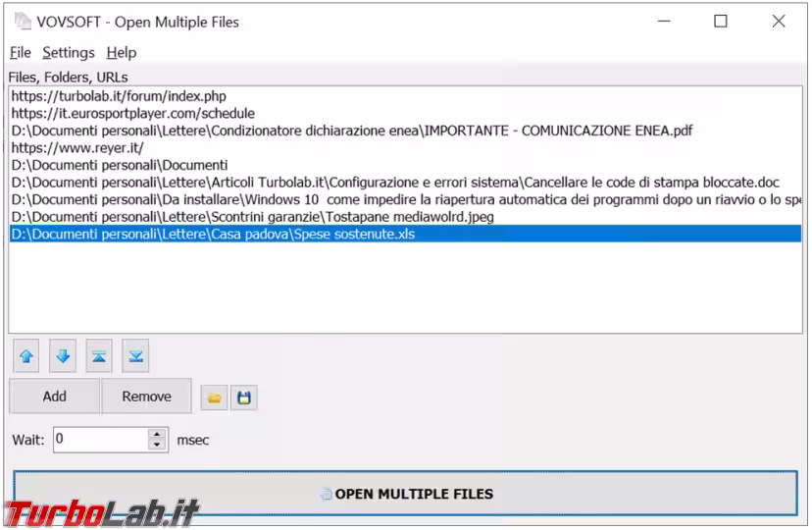Select the it.eurosportplayer.com/schedule entry
Screen dimensions: 812x530
pyautogui.click(x=405, y=113)
